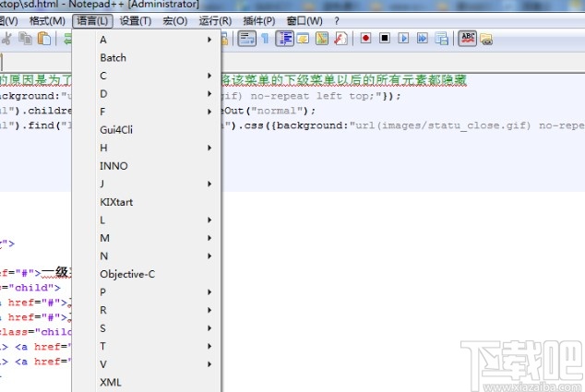
Task: Click the code text Out("normal");
Action: 269,111
